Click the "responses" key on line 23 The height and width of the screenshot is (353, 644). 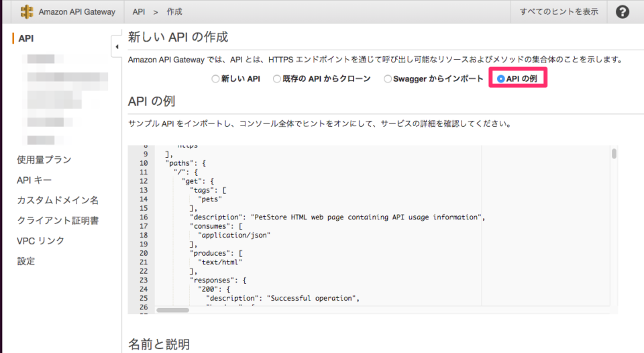tap(213, 281)
